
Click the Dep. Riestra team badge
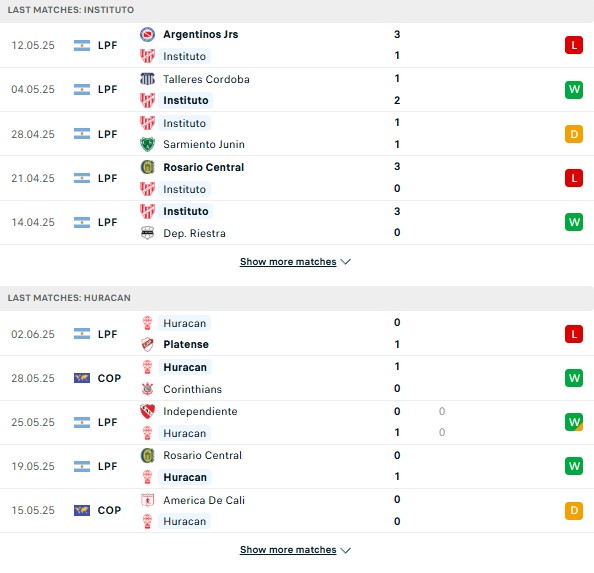[x=147, y=233]
